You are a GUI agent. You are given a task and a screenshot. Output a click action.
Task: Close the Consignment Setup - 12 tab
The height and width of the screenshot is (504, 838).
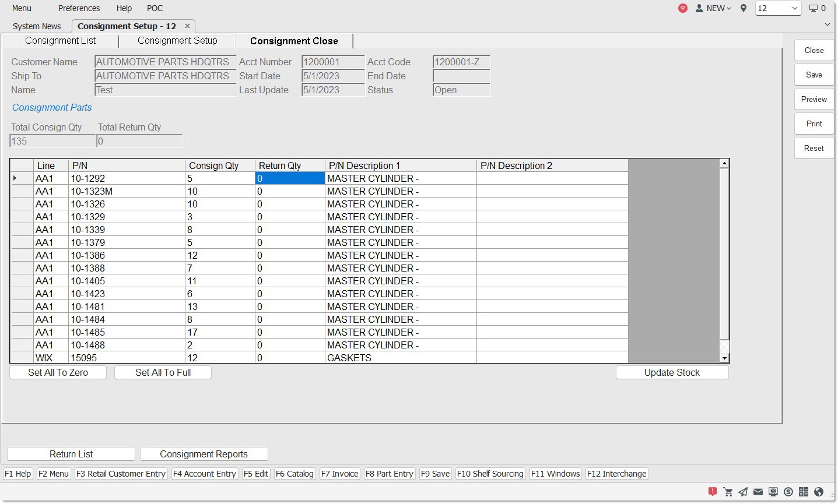(x=187, y=26)
